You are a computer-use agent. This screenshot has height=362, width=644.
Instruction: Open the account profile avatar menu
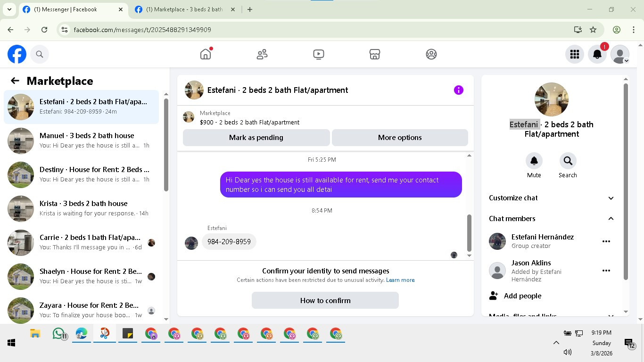click(x=620, y=54)
